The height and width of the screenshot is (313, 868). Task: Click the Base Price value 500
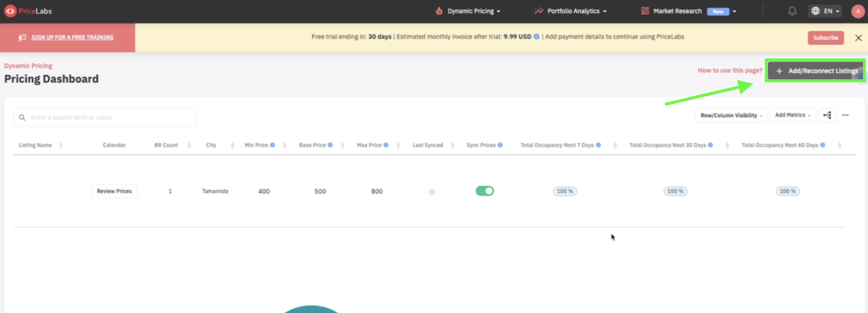point(320,191)
